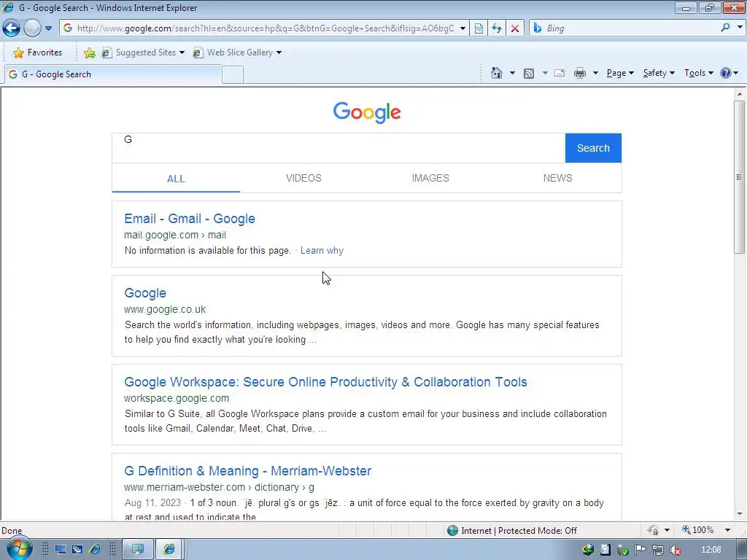This screenshot has width=747, height=560.
Task: Open the Google result for google.co.uk
Action: click(145, 293)
